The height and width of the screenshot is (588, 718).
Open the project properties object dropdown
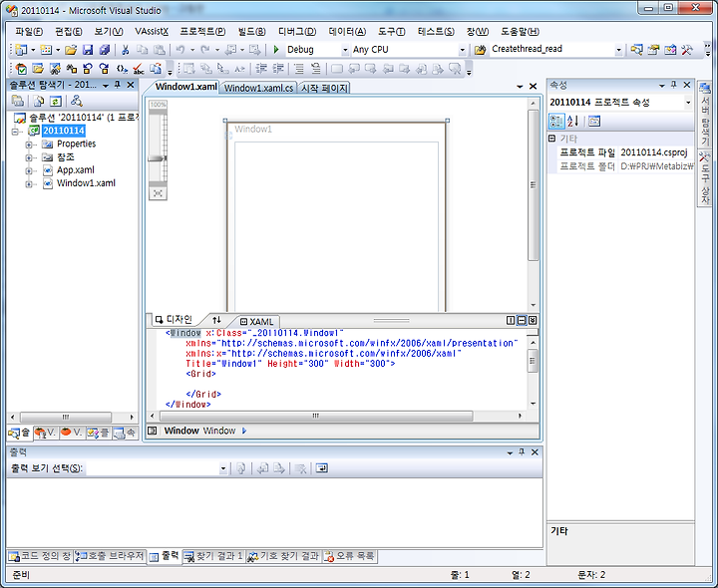pos(688,103)
